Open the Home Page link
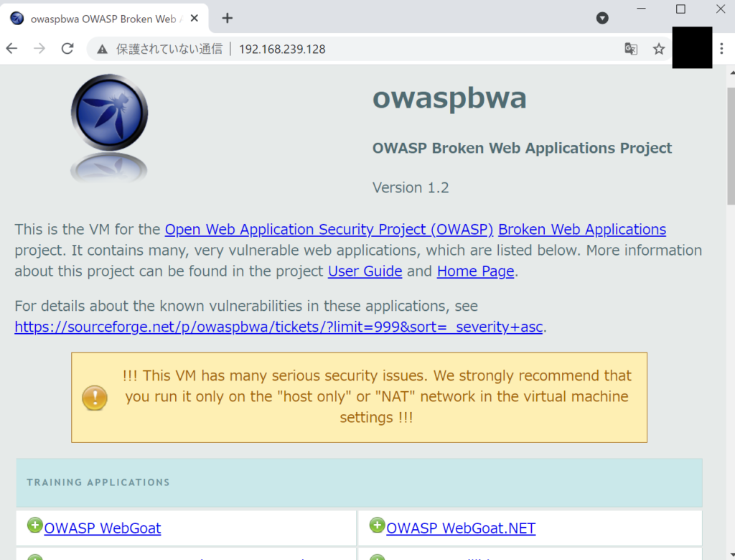The image size is (735, 560). 475,271
